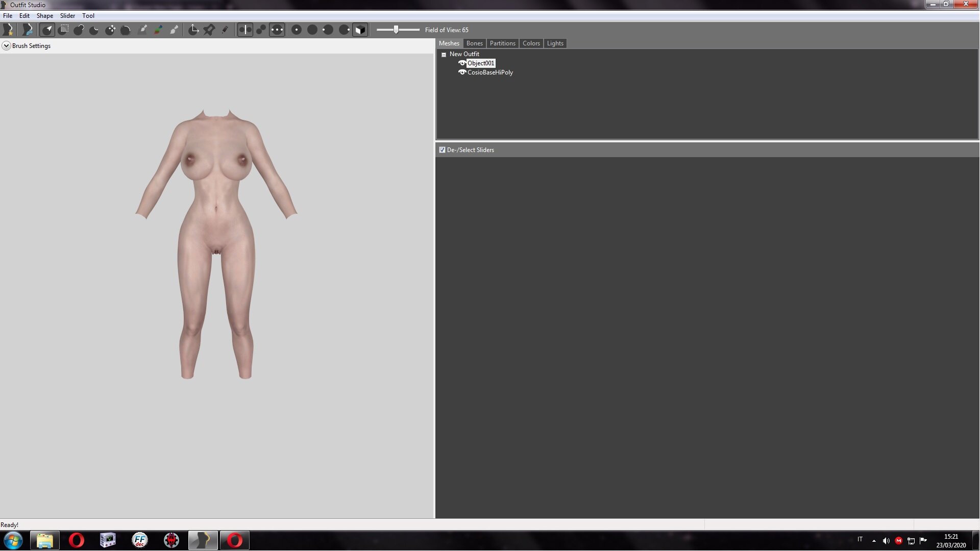This screenshot has width=980, height=551.
Task: Open the File menu
Action: click(8, 16)
